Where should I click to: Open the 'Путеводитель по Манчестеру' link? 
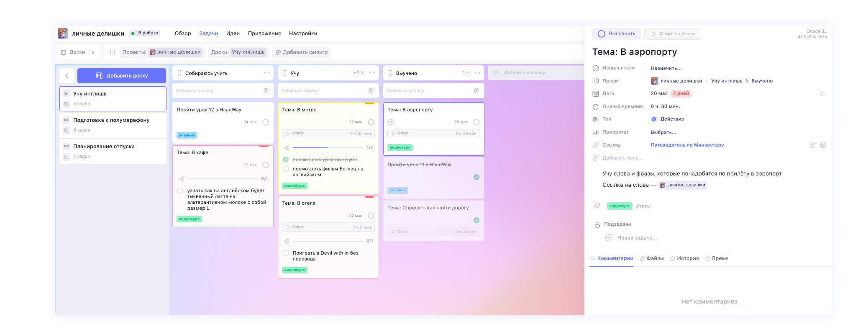(687, 145)
